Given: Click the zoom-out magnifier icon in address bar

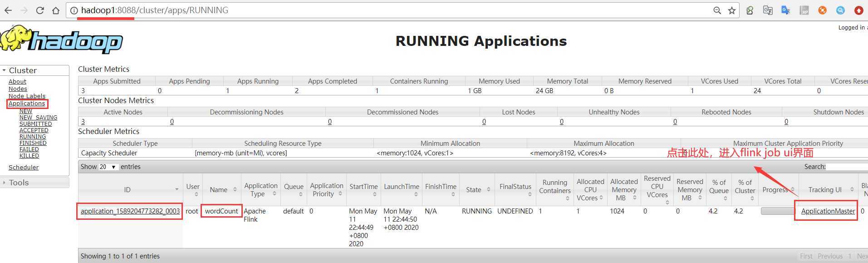Looking at the screenshot, I should coord(717,10).
